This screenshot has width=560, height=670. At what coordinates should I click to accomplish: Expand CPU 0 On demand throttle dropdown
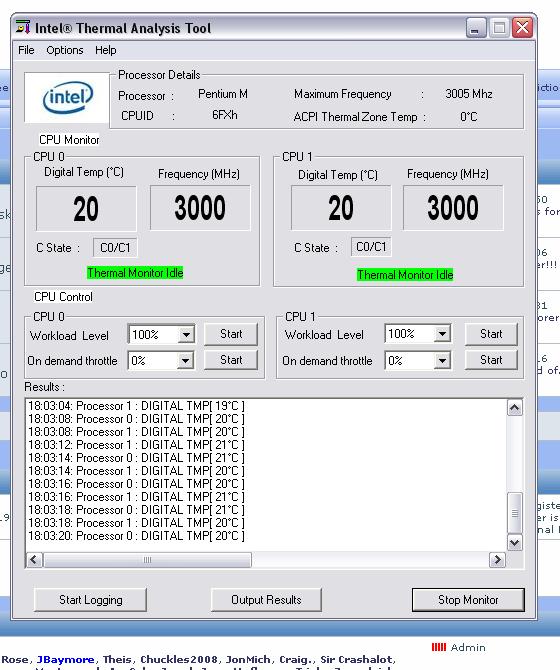(185, 361)
